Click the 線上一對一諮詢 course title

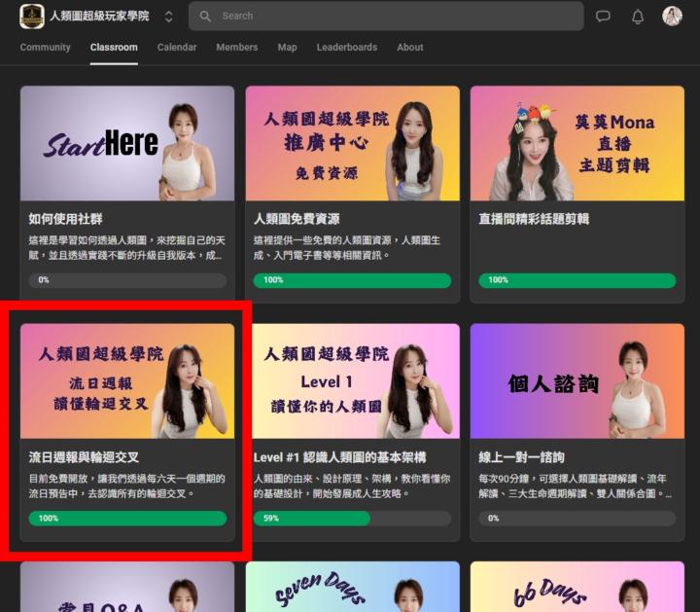521,457
